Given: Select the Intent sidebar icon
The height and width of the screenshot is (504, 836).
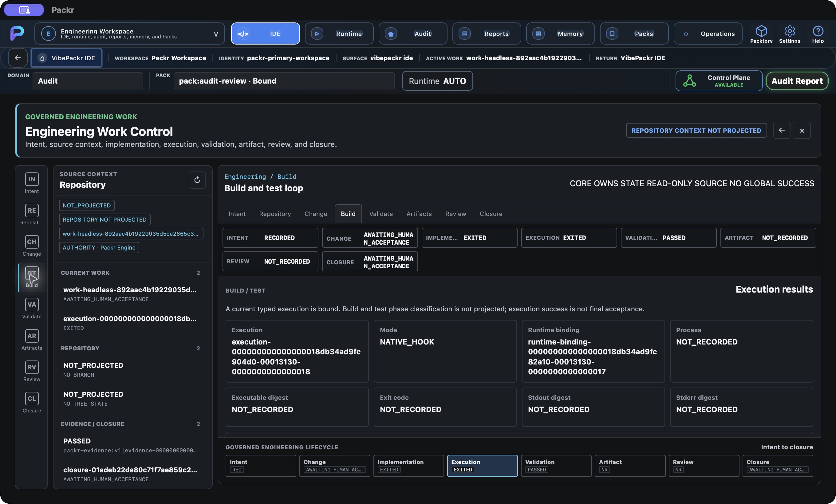Looking at the screenshot, I should tap(32, 183).
